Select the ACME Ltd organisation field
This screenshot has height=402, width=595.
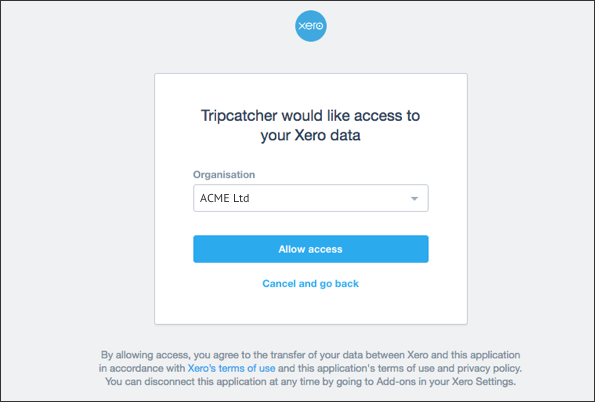coord(311,198)
